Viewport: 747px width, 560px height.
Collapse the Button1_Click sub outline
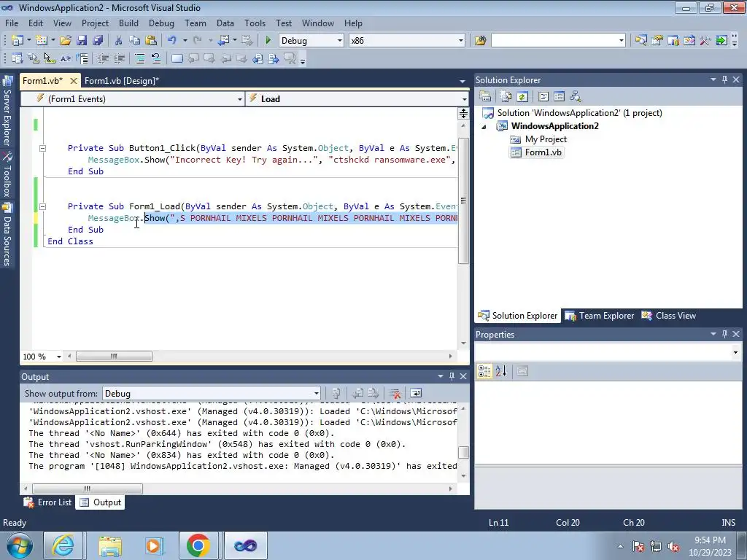coord(42,148)
